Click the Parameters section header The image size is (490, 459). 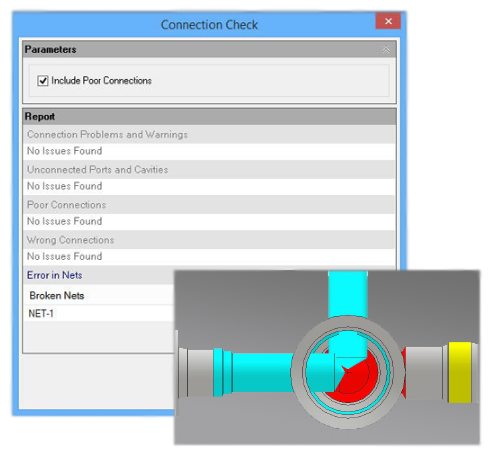pos(209,49)
